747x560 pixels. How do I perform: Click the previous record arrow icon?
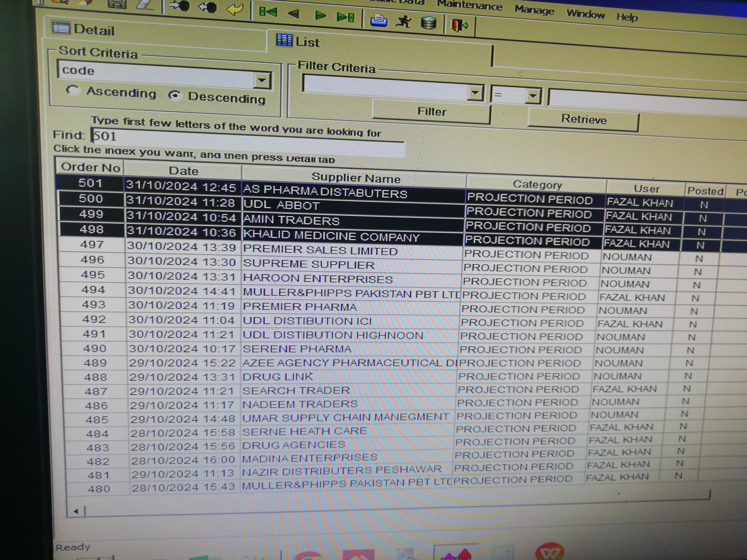click(x=294, y=14)
